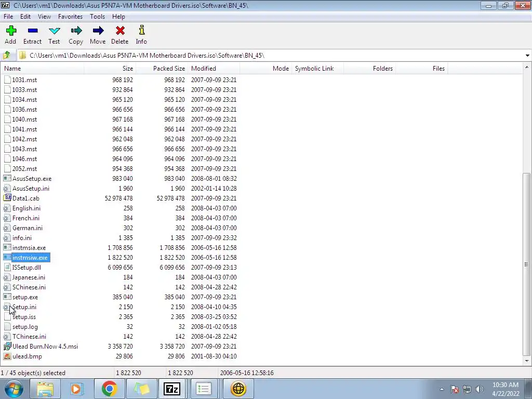Viewport: 532px width, 399px height.
Task: Click the scrollbar down arrow
Action: pyautogui.click(x=527, y=361)
